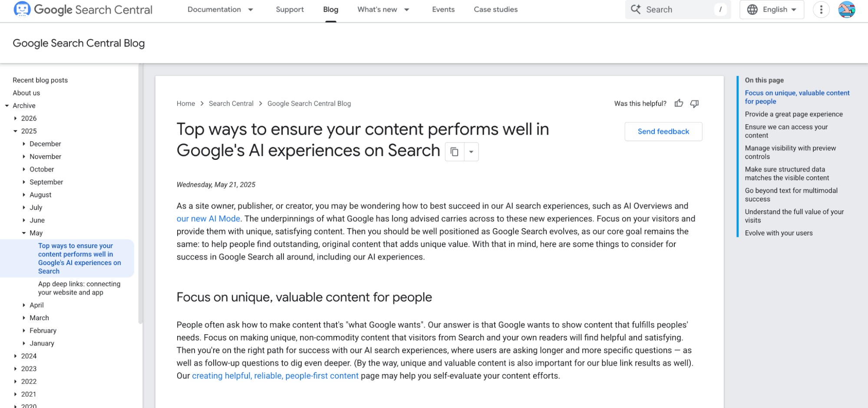Screen dimensions: 868x408
Task: Jump to 'Ensure we can access your content'
Action: point(786,131)
